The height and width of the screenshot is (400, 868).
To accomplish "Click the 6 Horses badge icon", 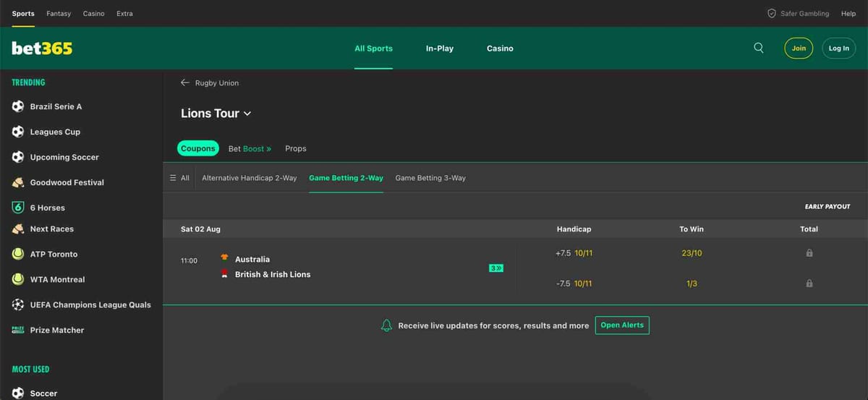I will point(18,208).
